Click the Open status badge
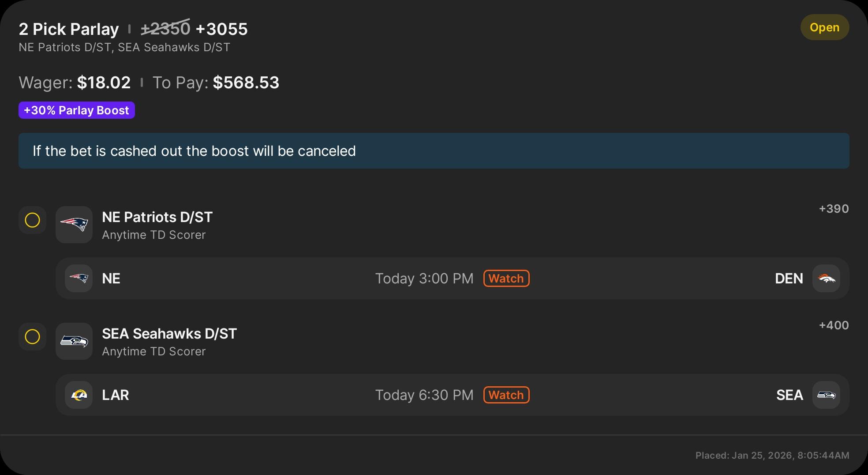 coord(824,27)
